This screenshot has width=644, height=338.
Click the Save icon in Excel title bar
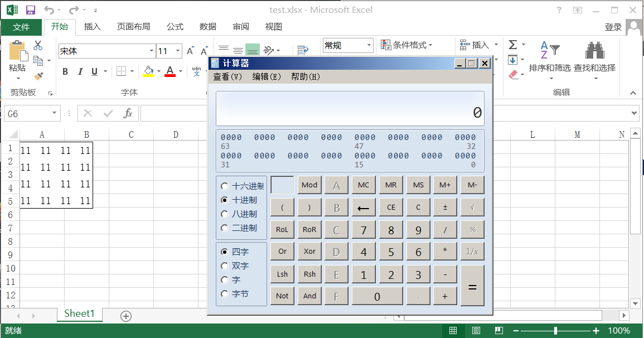coord(31,10)
